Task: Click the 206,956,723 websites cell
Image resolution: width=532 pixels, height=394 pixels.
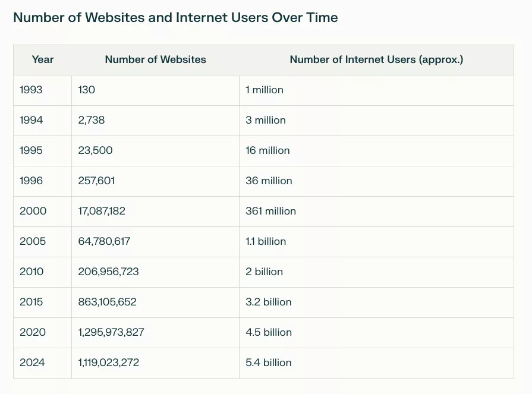Action: point(108,272)
